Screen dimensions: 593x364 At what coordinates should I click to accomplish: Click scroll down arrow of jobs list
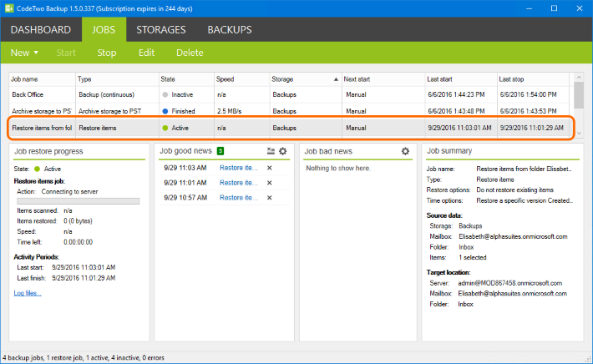pos(579,133)
